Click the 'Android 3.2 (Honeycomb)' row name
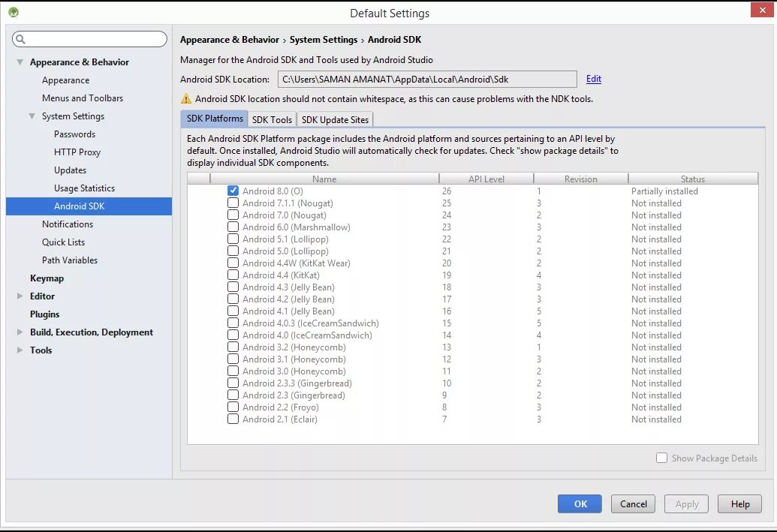Screen dimensions: 777x532 tap(294, 347)
